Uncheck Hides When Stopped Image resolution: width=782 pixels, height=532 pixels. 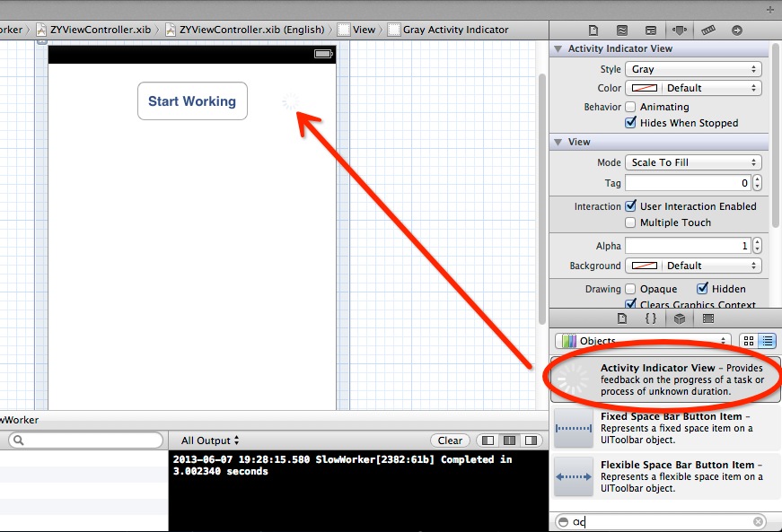pyautogui.click(x=631, y=123)
